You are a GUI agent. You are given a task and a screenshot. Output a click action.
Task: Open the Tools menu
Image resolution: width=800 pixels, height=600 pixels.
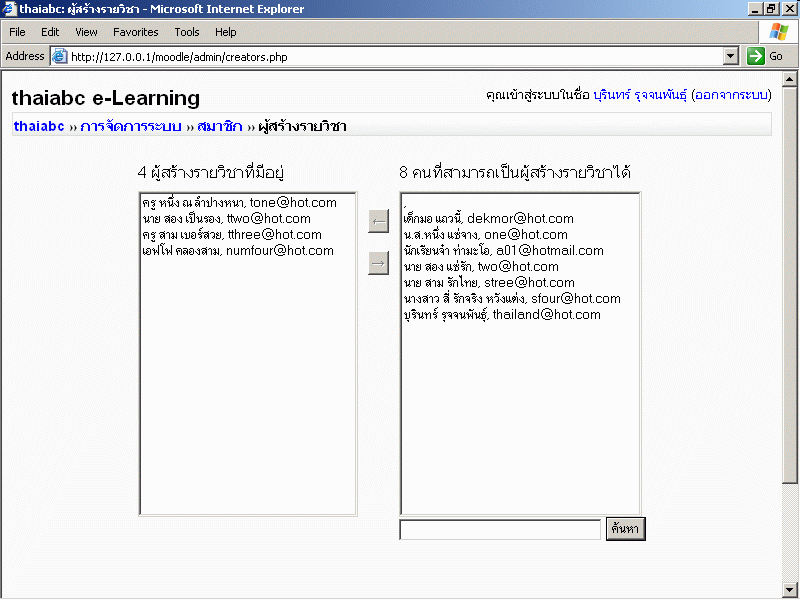point(187,32)
